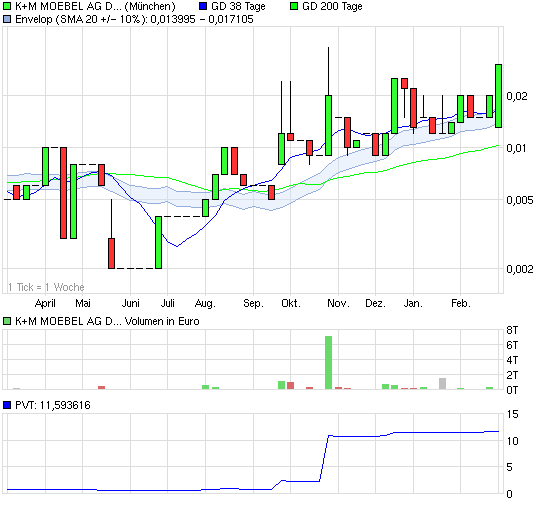Click the tall green candle in mid-December
The width and height of the screenshot is (545, 515).
tap(394, 106)
